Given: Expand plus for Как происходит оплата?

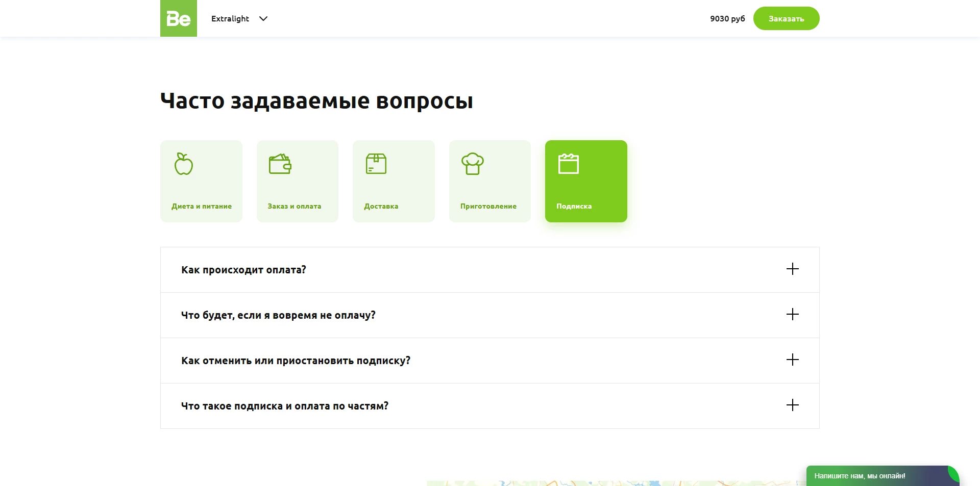Looking at the screenshot, I should click(x=793, y=269).
